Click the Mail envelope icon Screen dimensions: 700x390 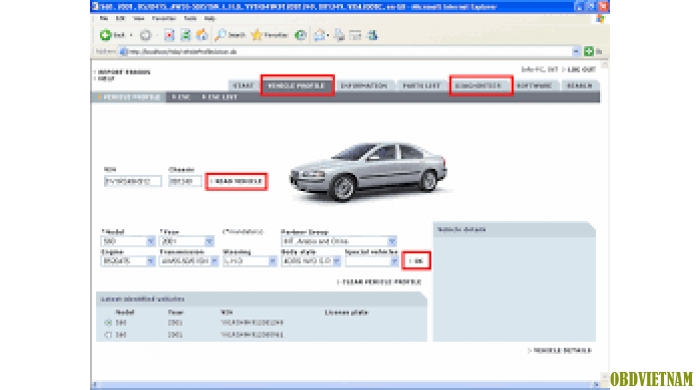[319, 35]
